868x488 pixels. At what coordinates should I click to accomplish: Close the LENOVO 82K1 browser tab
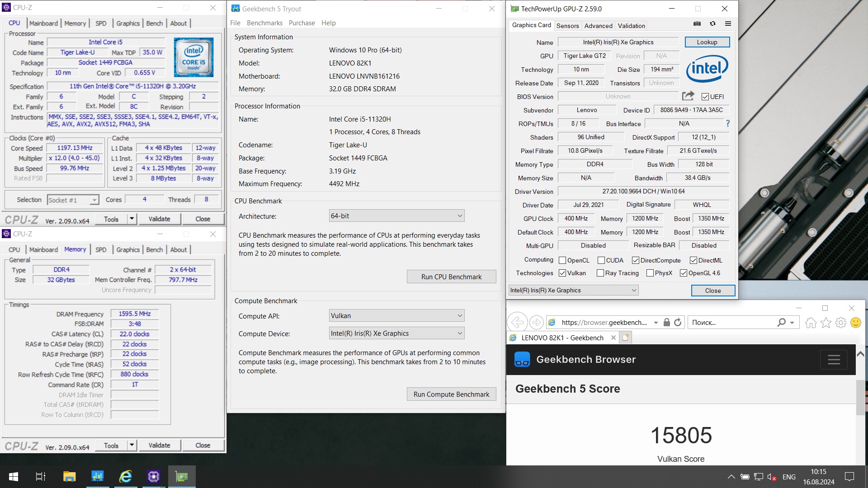pos(613,338)
